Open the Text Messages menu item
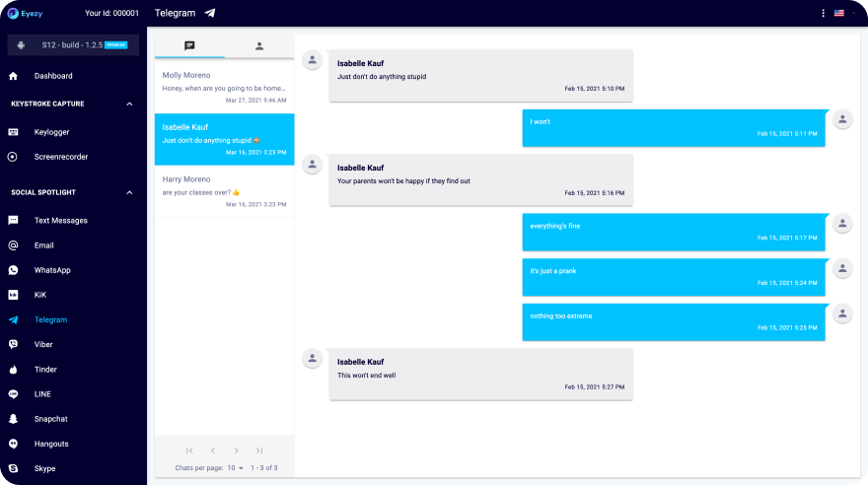Screen dimensions: 868x485 pyautogui.click(x=61, y=220)
